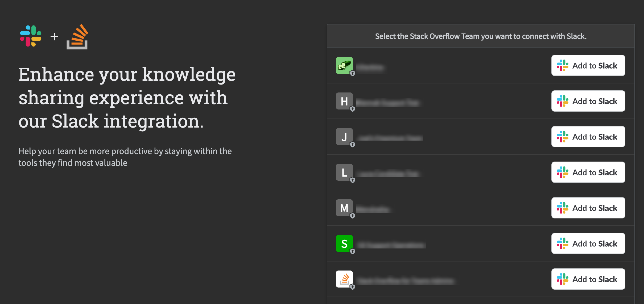The image size is (644, 304).
Task: Select the H team avatar
Action: (x=344, y=101)
